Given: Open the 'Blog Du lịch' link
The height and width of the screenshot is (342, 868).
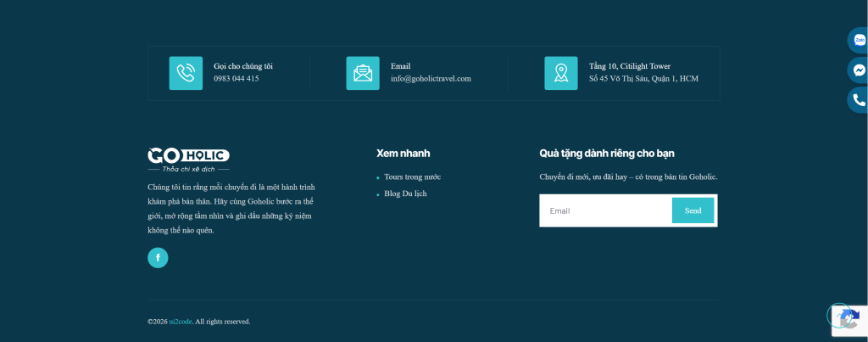Looking at the screenshot, I should (x=405, y=193).
